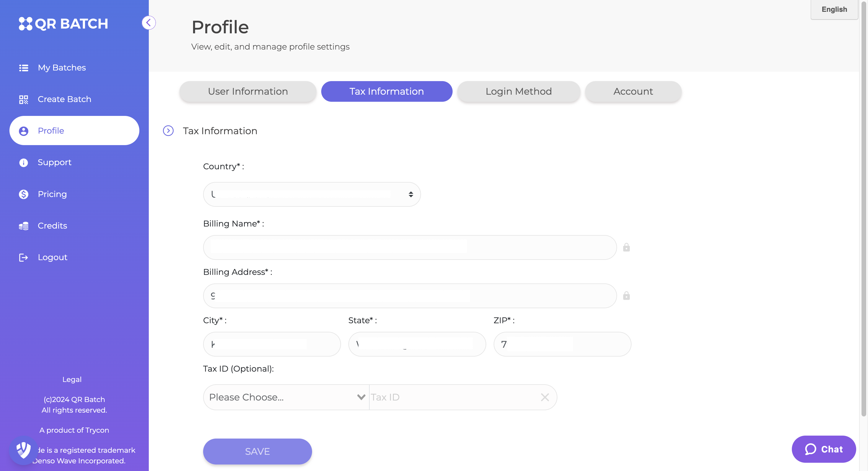Viewport: 868px width, 471px height.
Task: Open the Please Choose tax type dropdown
Action: coord(286,397)
